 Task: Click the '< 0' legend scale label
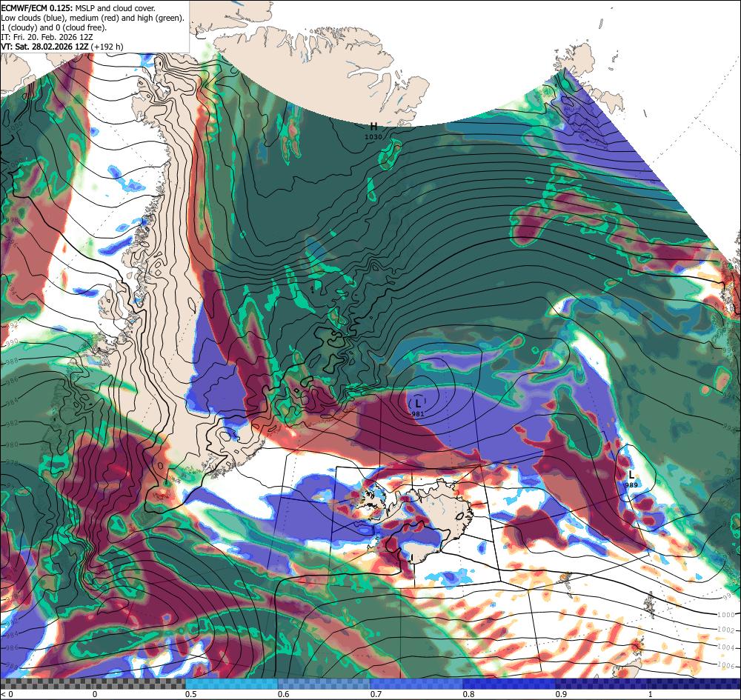click(x=7, y=694)
